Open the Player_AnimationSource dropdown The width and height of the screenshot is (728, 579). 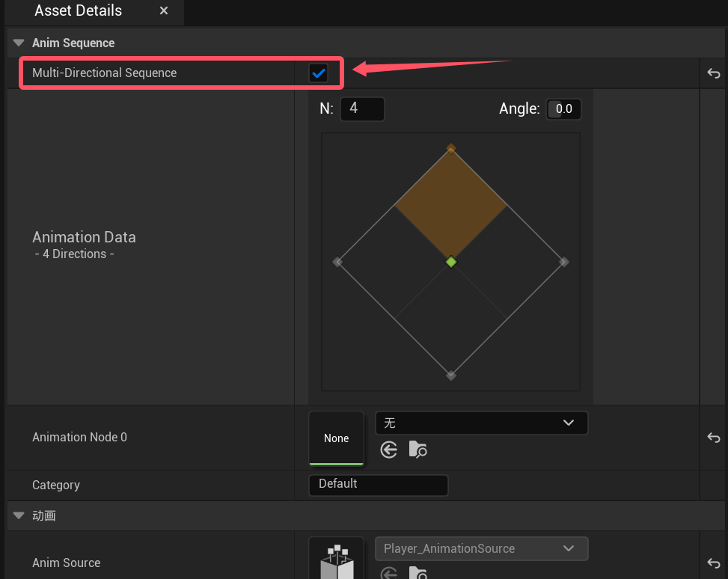[481, 548]
